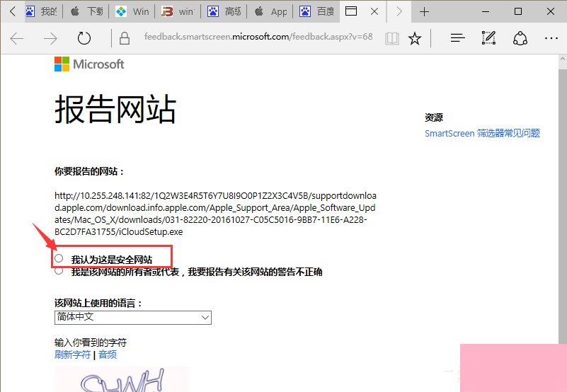567x392 pixels.
Task: Open the More actions ellipsis menu
Action: pyautogui.click(x=551, y=38)
